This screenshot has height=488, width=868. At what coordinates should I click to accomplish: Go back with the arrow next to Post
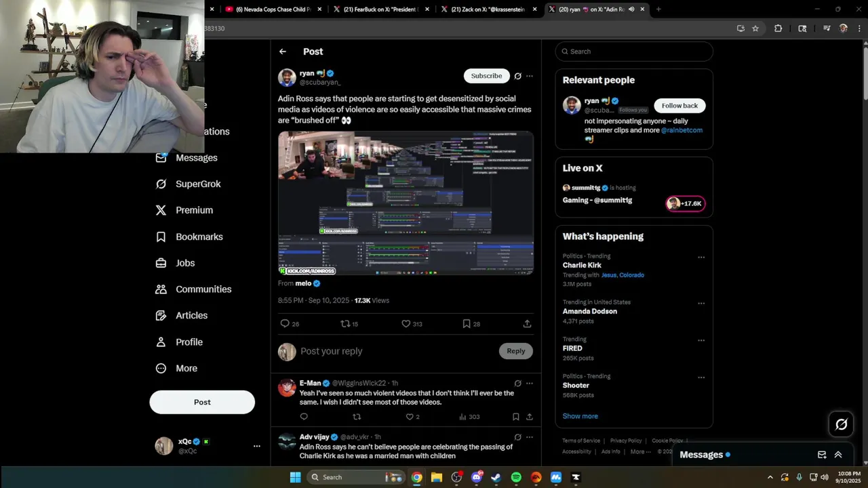(x=283, y=52)
